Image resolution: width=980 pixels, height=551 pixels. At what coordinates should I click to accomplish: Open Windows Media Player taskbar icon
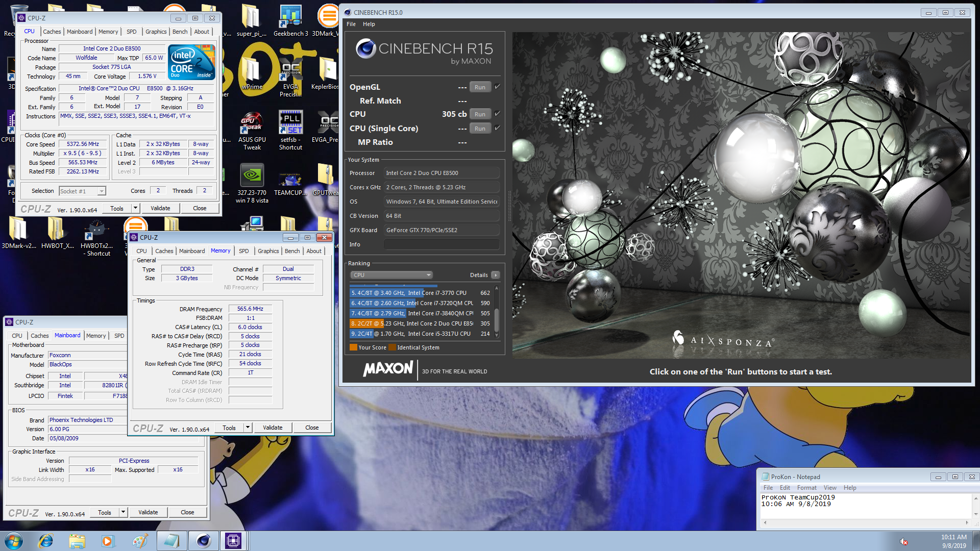108,541
